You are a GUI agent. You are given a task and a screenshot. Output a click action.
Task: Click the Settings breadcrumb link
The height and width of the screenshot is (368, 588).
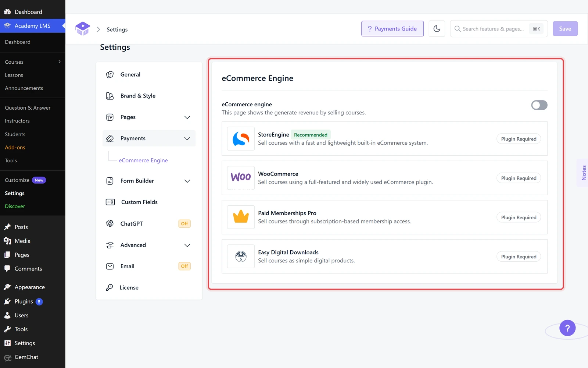[x=117, y=29]
